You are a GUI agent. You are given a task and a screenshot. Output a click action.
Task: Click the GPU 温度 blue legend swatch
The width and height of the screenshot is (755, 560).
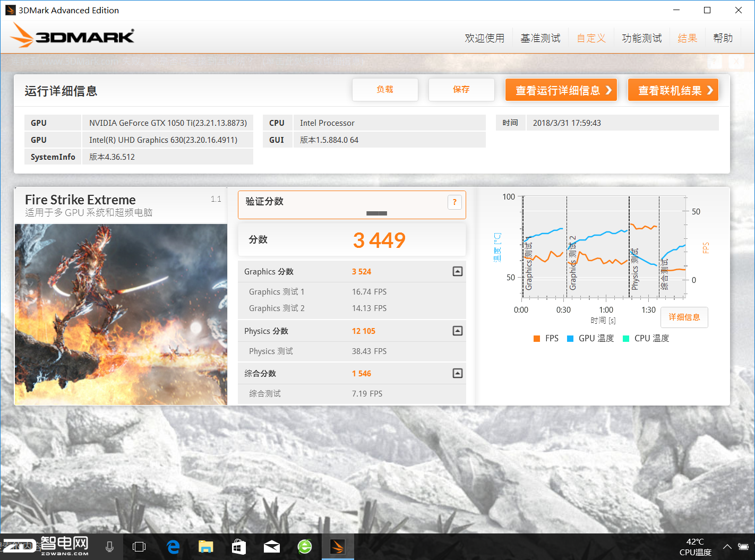[570, 339]
